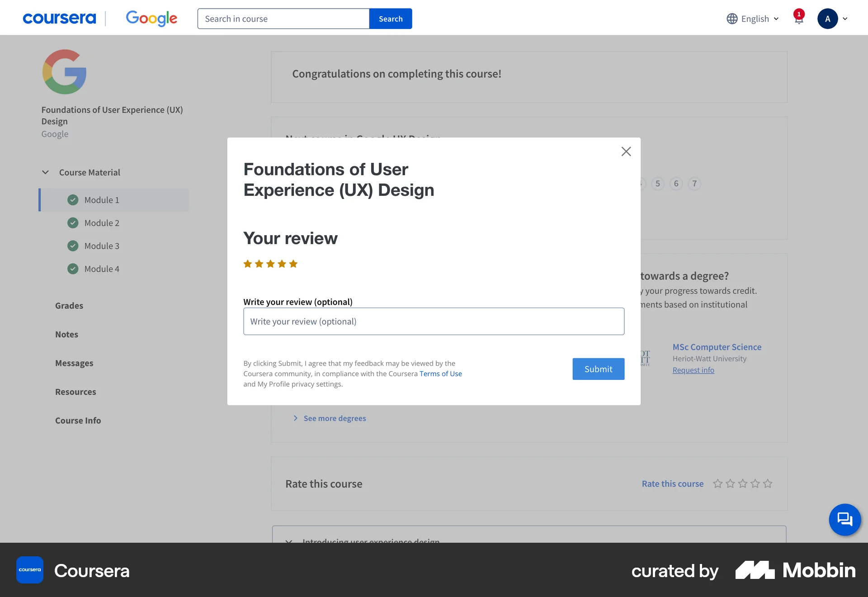Open the chat support bubble
Image resolution: width=868 pixels, height=597 pixels.
(844, 520)
